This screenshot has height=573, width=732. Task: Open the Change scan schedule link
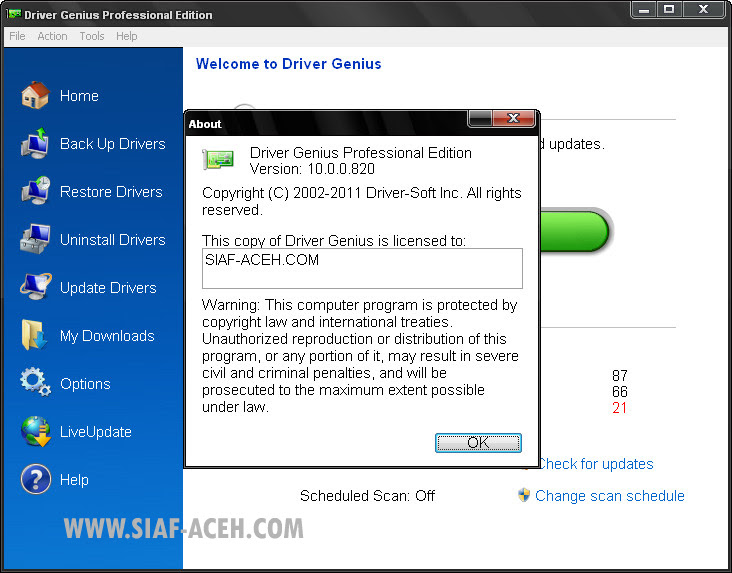[x=609, y=495]
